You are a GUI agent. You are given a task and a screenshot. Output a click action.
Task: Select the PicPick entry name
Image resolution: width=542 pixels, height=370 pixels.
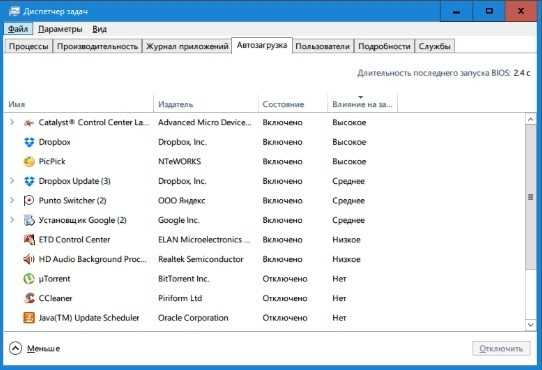point(52,161)
